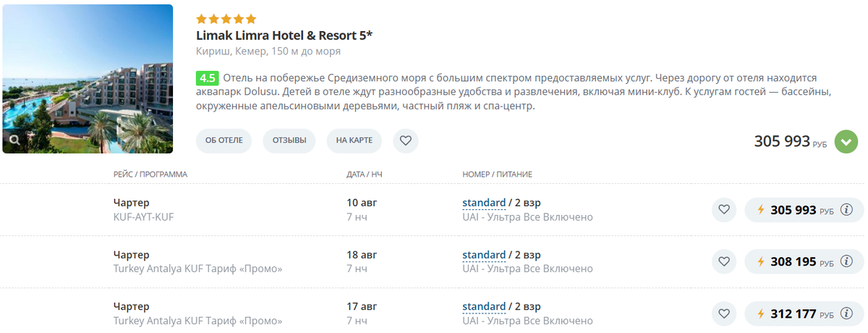
Task: Open the ОБ ОТЕЛЕ tab
Action: click(x=224, y=140)
